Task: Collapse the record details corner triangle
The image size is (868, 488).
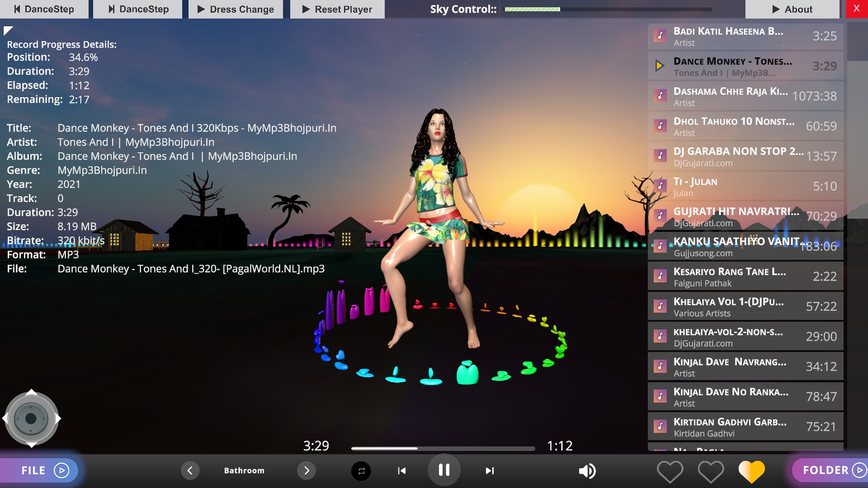Action: [8, 31]
